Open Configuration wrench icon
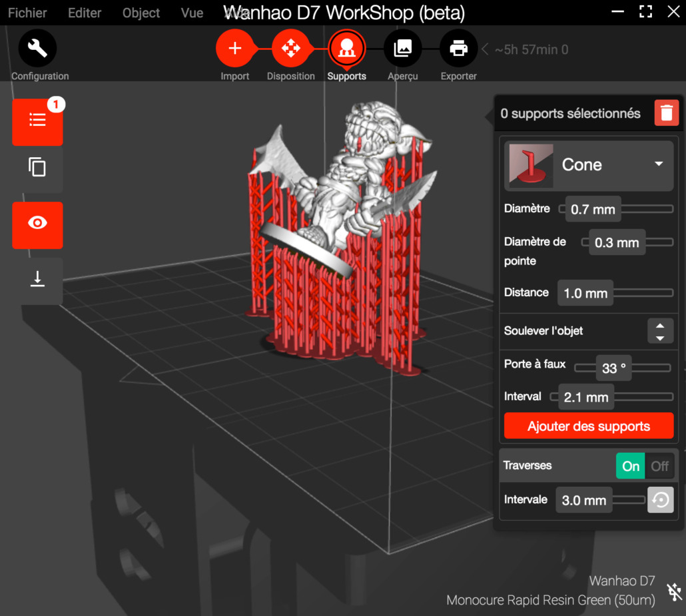 37,48
